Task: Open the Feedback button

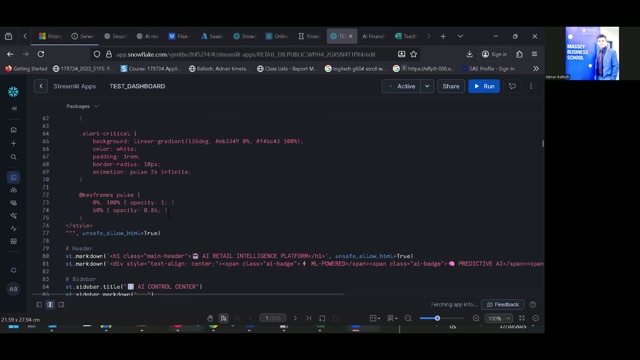Action: [x=503, y=304]
